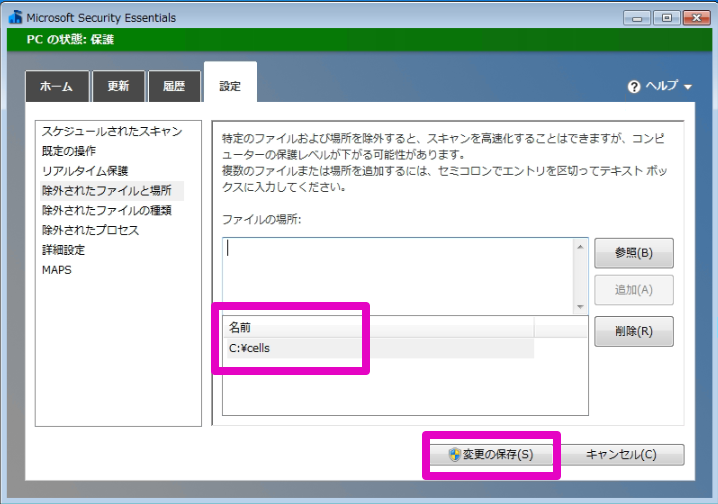Select MAPS in the settings list
Image resolution: width=718 pixels, height=504 pixels.
[x=57, y=270]
